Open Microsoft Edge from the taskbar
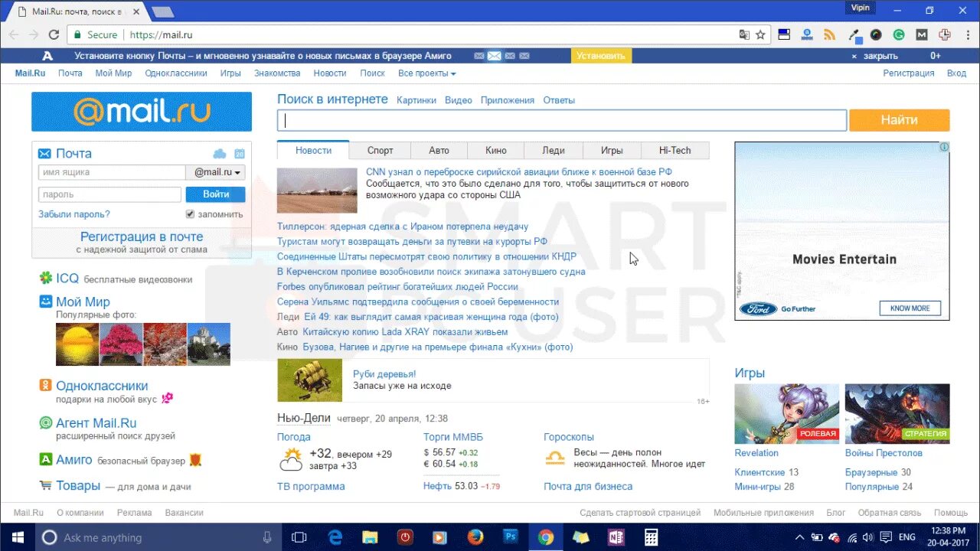Image resolution: width=980 pixels, height=551 pixels. point(335,537)
